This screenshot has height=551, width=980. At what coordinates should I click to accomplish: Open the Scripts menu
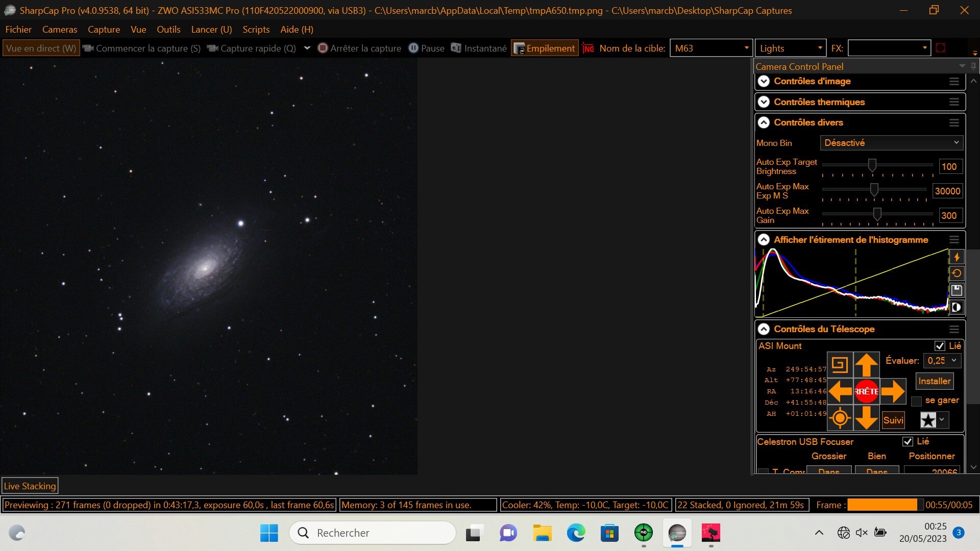(x=256, y=30)
